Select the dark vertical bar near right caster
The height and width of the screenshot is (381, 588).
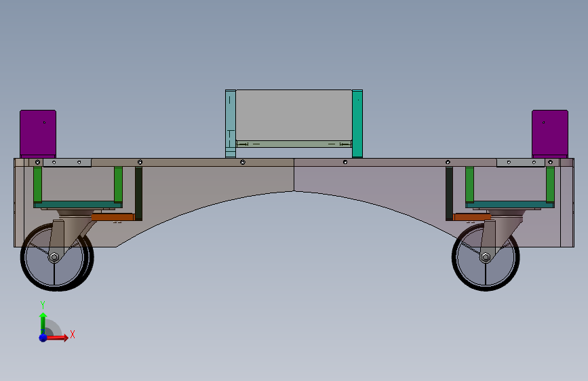(449, 193)
